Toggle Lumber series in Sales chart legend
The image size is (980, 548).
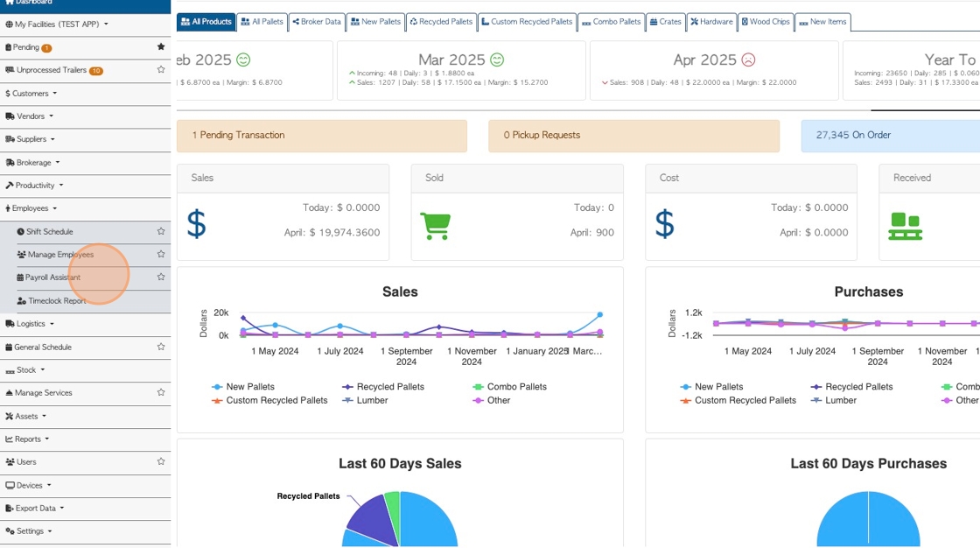point(365,400)
